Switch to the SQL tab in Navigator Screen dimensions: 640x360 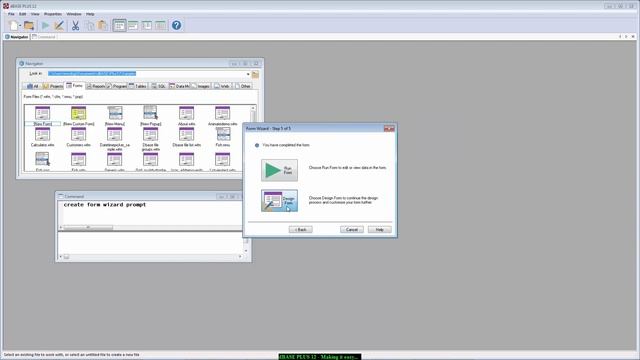pyautogui.click(x=158, y=86)
